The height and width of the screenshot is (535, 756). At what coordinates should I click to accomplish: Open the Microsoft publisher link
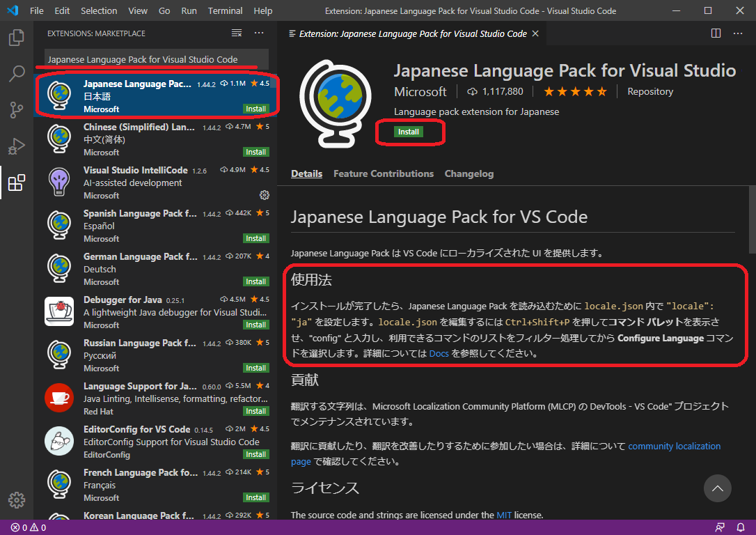[420, 92]
